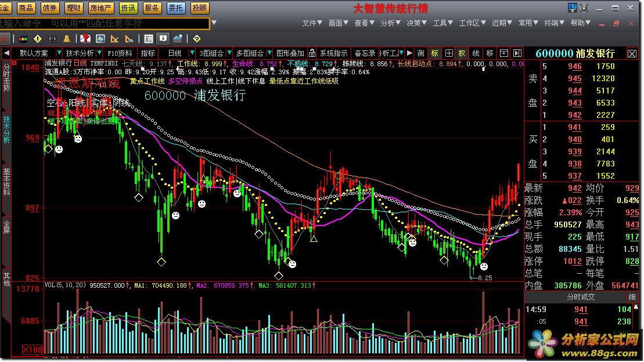Click the round A badge icon in title bar
The height and width of the screenshot is (362, 644).
[x=584, y=8]
